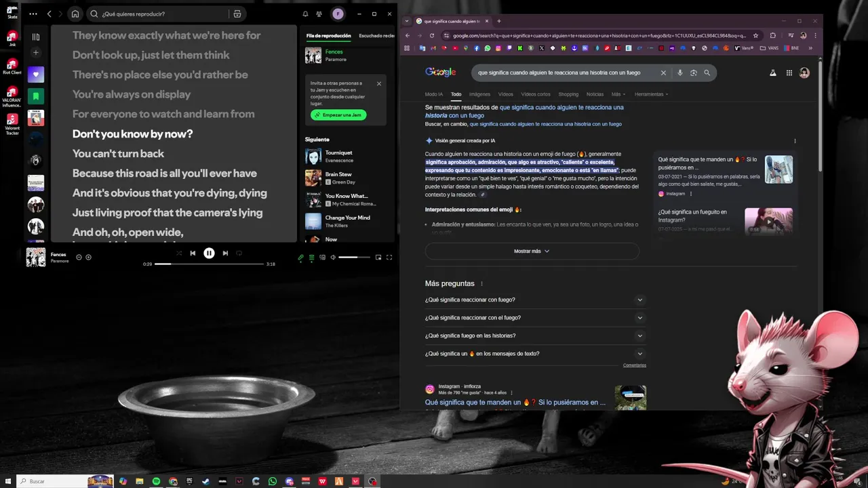Toggle the play queue icon in Spotify

tap(312, 258)
